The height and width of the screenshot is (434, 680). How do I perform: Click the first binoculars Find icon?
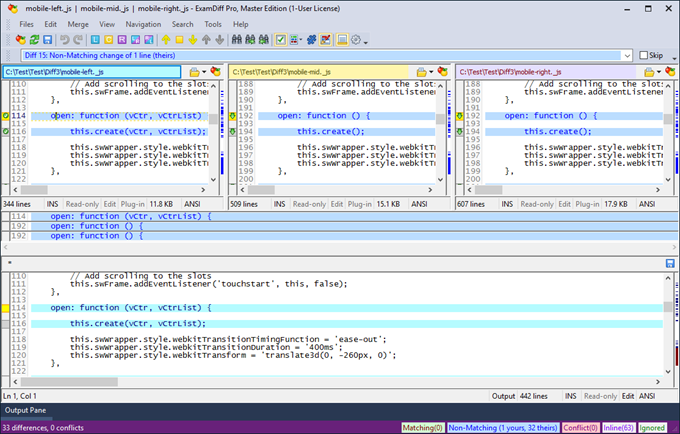click(x=237, y=40)
